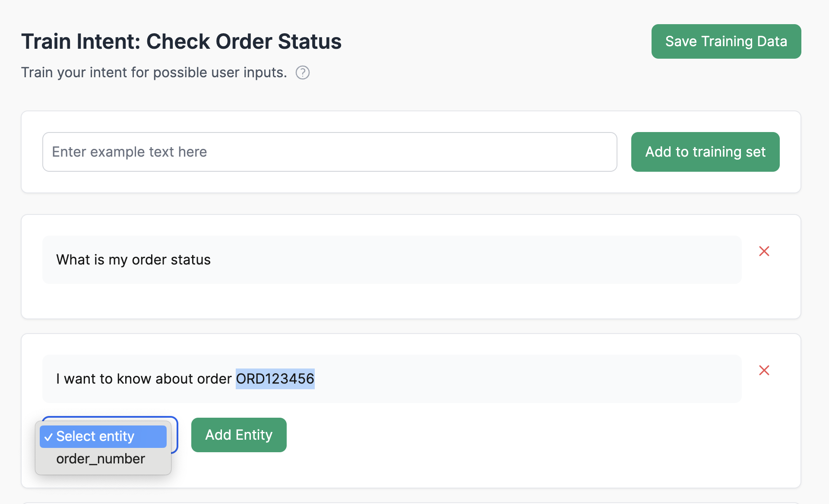Pick the "Select entity" placeholder option
829x504 pixels.
tap(95, 436)
